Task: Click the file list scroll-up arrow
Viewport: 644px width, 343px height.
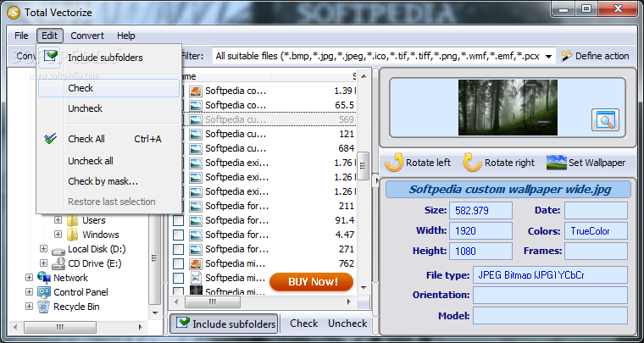Action: [x=363, y=75]
